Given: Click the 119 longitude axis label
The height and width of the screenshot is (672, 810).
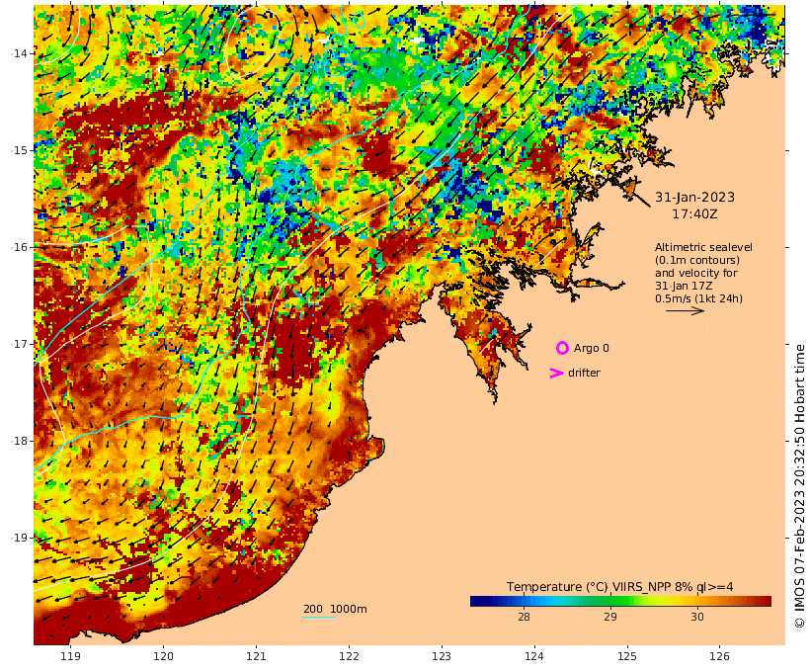Looking at the screenshot, I should [71, 656].
